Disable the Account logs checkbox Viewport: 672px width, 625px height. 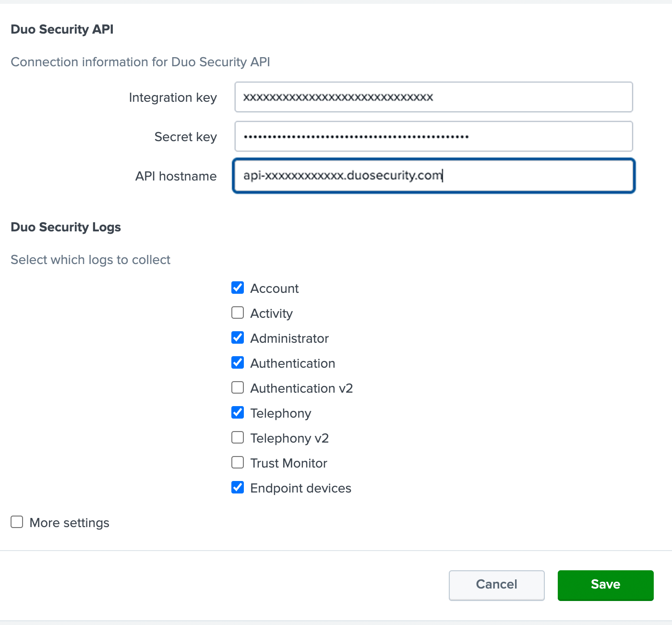coord(238,288)
